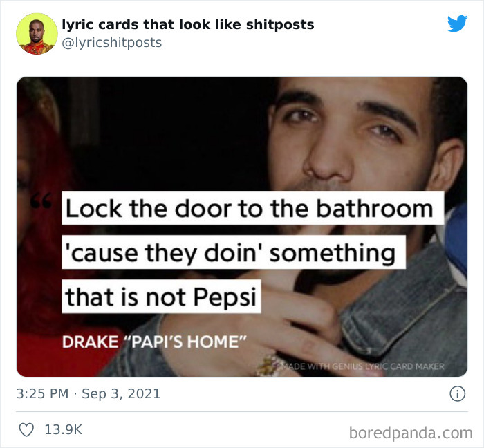This screenshot has width=484, height=448.
Task: Open the circled info icon beside timestamp
Action: point(457,393)
